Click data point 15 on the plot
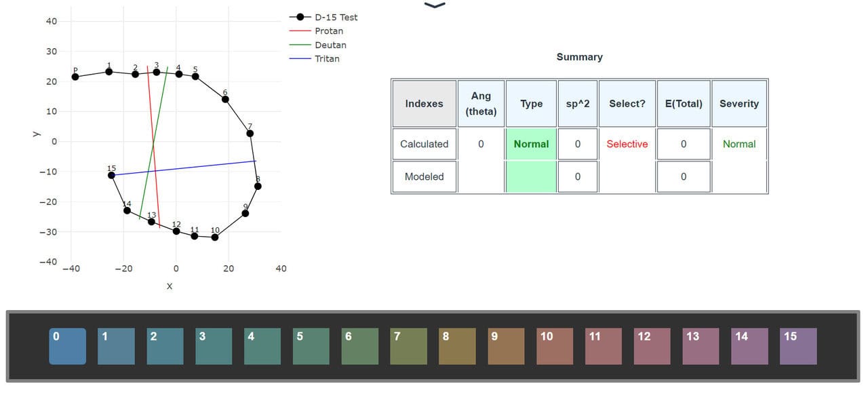 click(x=112, y=175)
